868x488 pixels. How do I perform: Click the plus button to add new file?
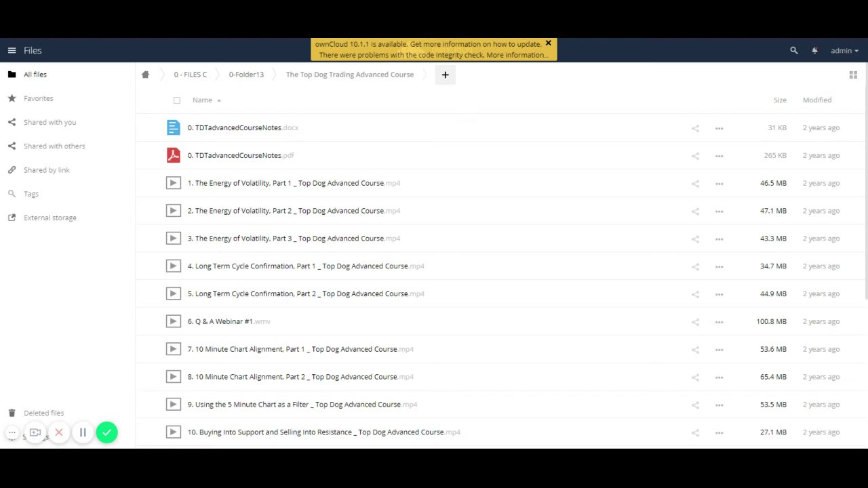(x=445, y=75)
